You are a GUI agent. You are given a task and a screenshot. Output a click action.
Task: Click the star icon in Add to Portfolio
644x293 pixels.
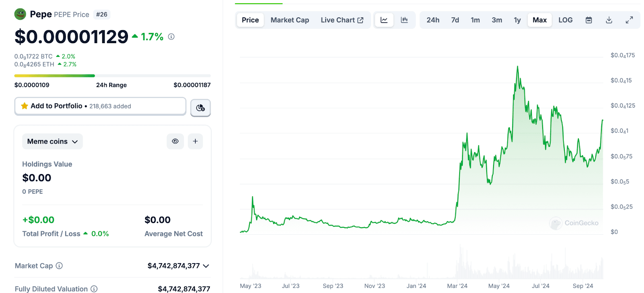25,106
